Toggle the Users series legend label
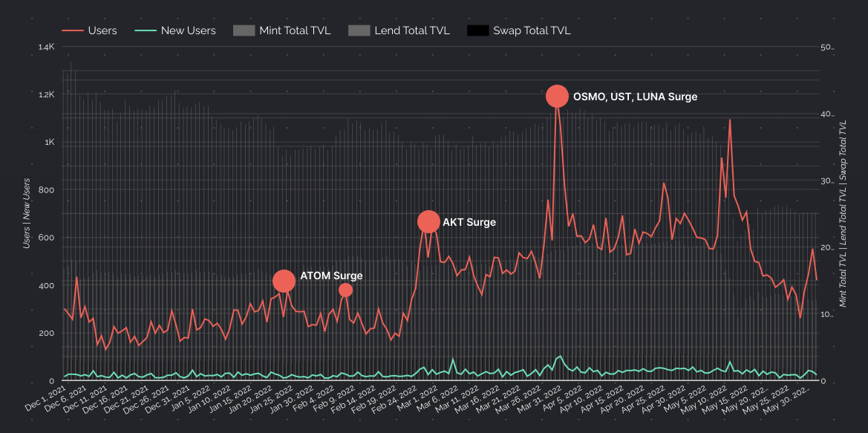Viewport: 868px width, 433px height. (x=102, y=30)
